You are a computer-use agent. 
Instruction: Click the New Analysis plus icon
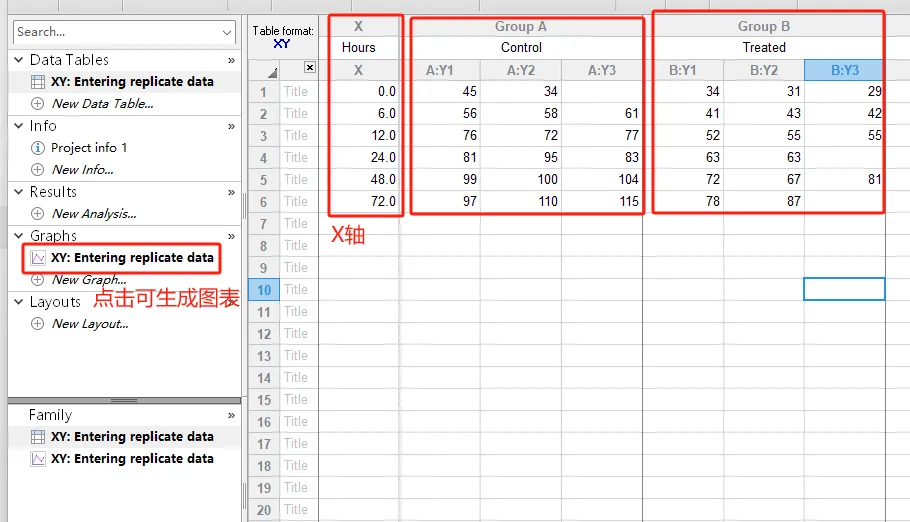point(38,214)
